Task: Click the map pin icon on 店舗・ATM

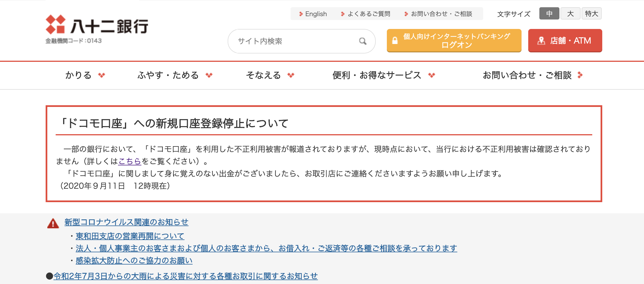Action: coord(541,41)
